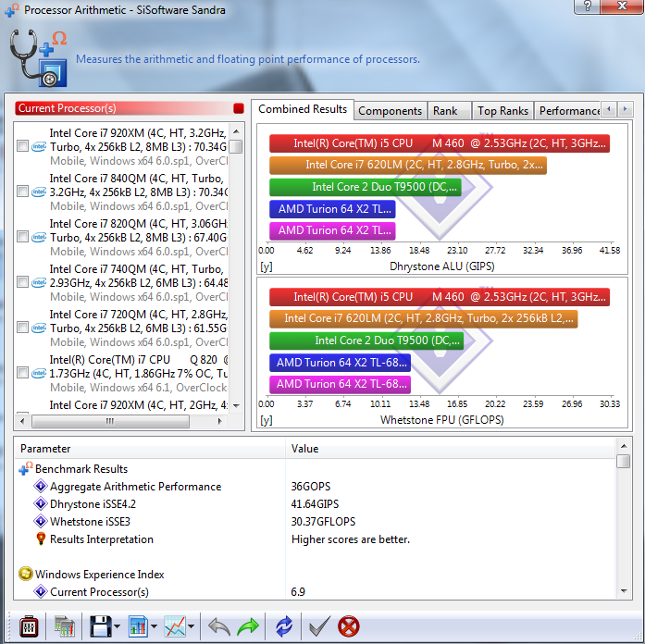
Task: Click the Benchmark Results omega icon
Action: (x=26, y=468)
